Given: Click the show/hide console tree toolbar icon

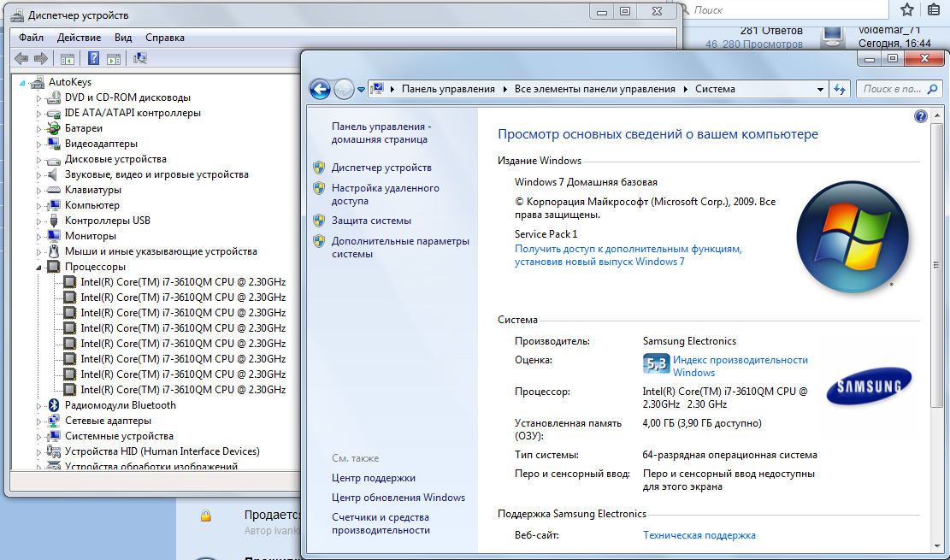Looking at the screenshot, I should click(x=68, y=59).
